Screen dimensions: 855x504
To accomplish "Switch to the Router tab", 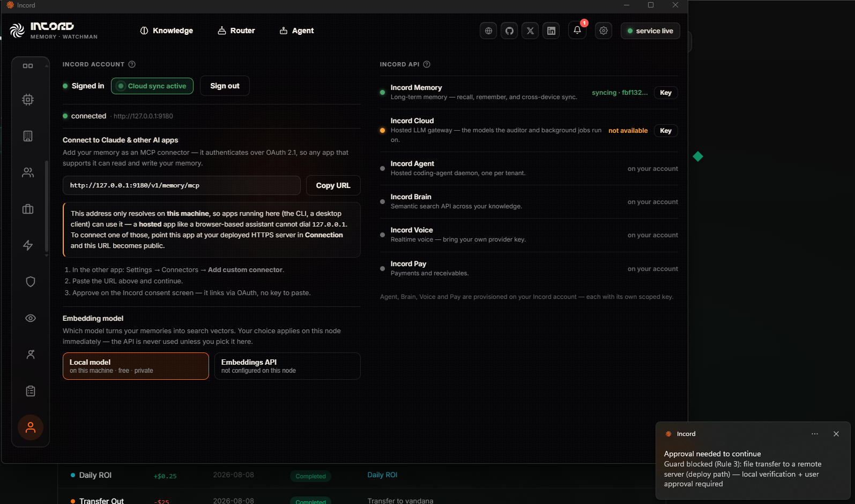I will (236, 31).
